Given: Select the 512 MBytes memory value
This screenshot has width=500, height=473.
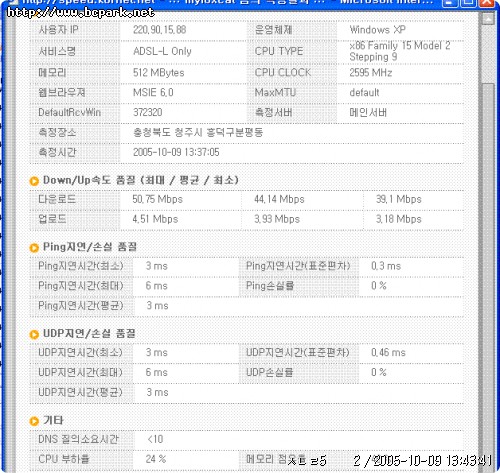Looking at the screenshot, I should pyautogui.click(x=158, y=73).
